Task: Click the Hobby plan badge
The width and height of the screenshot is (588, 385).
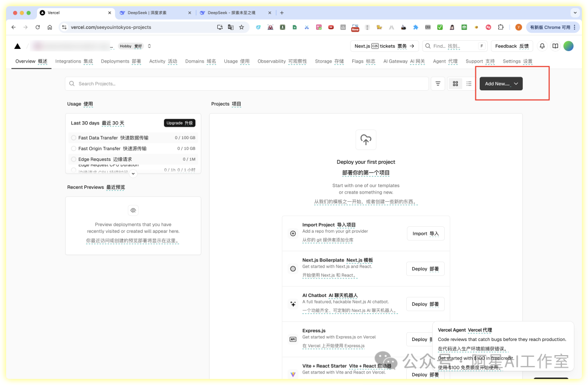Action: pyautogui.click(x=131, y=46)
